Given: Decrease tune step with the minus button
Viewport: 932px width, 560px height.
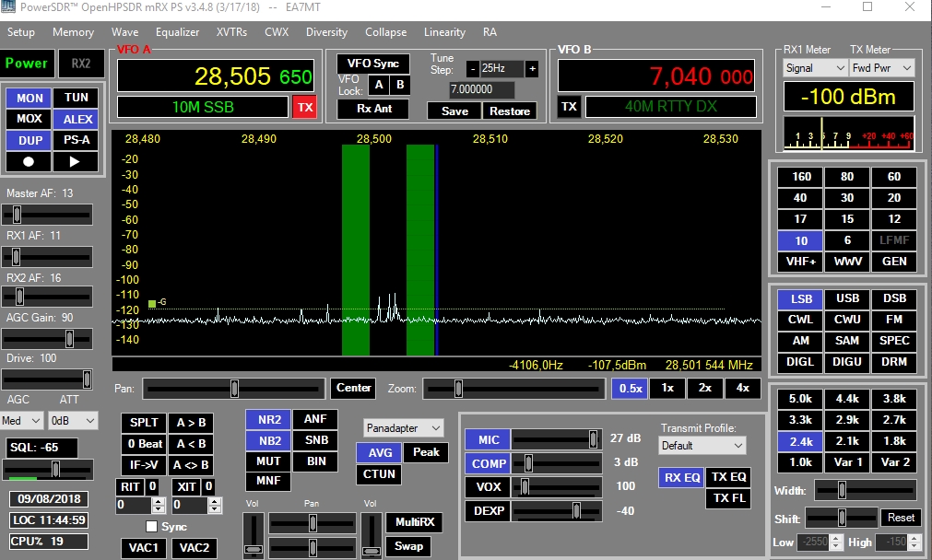Looking at the screenshot, I should coord(472,68).
